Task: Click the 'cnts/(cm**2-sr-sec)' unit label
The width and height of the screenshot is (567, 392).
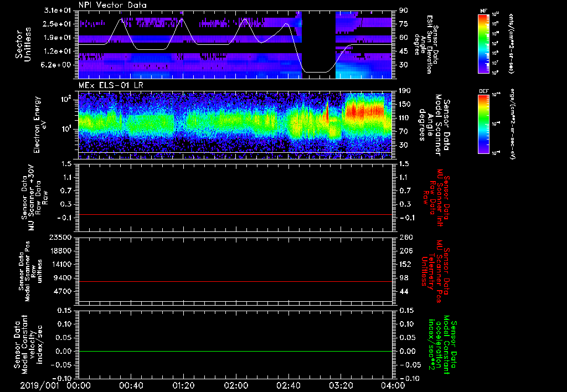Action: (511, 43)
